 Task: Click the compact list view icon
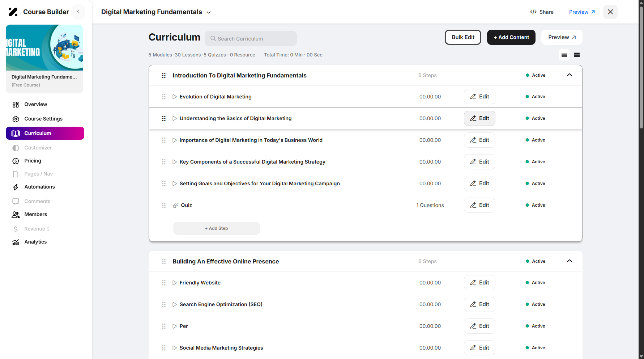pyautogui.click(x=564, y=55)
